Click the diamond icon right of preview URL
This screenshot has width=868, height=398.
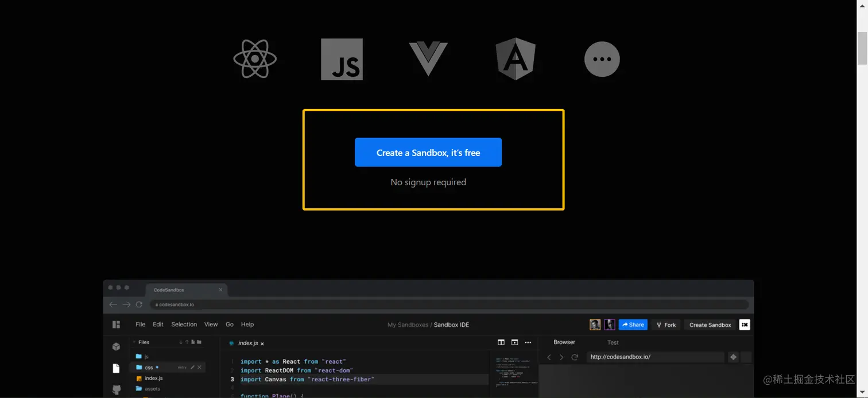[733, 357]
